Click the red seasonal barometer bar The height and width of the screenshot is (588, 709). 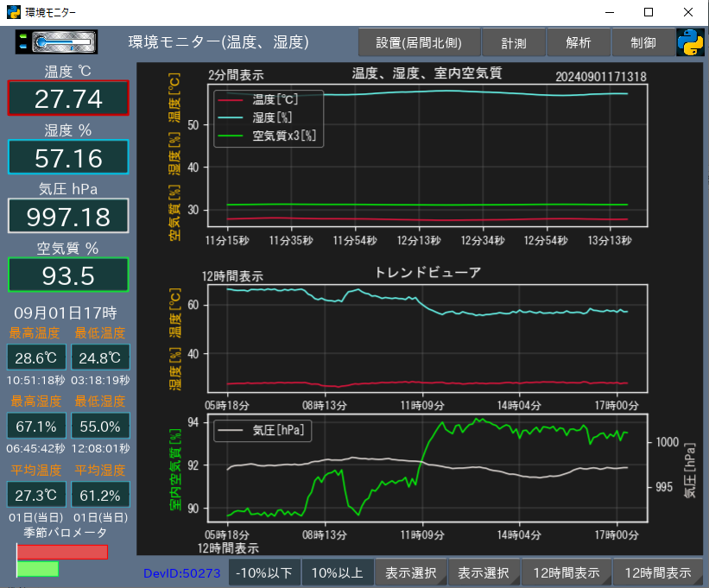pos(62,552)
